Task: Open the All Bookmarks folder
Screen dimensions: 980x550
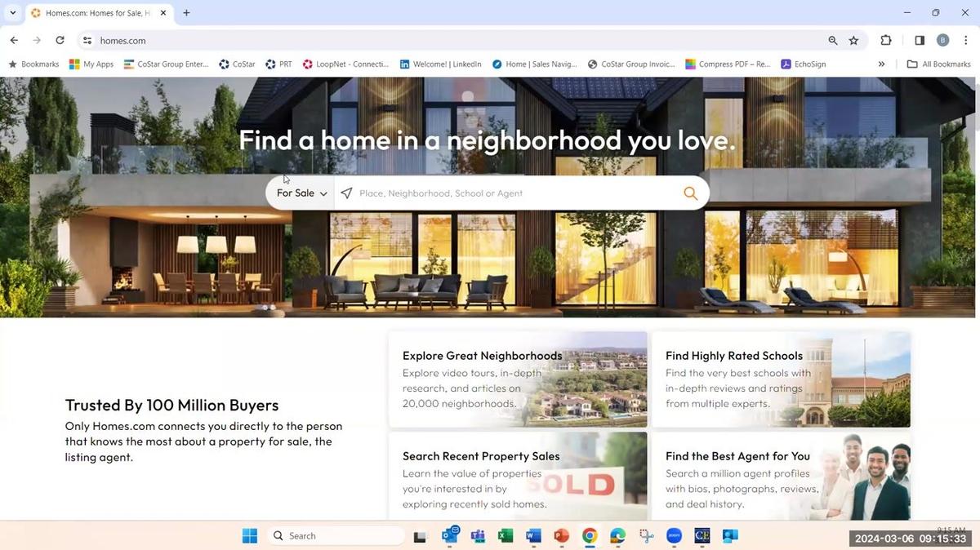Action: 938,64
